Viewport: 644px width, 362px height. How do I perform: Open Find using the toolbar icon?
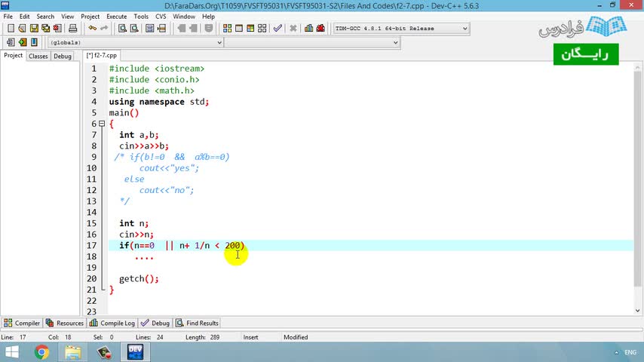tap(122, 29)
